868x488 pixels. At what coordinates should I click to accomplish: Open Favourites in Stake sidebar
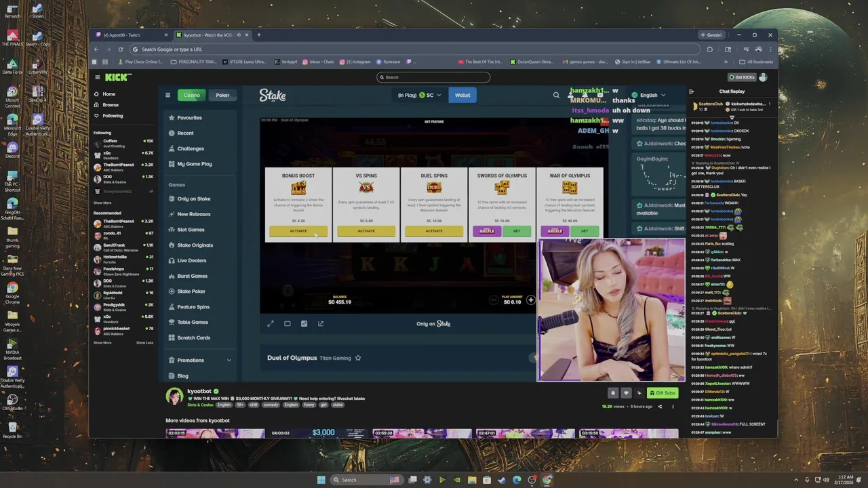tap(185, 118)
